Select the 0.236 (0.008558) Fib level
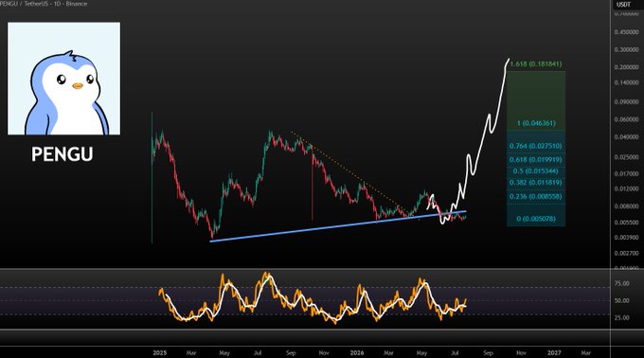Screen dimensions: 644x358 pos(536,197)
